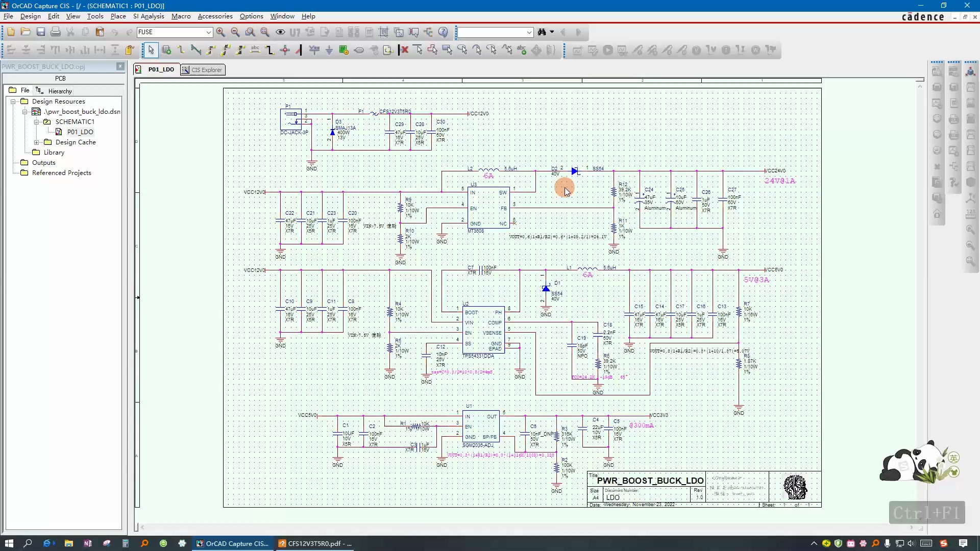
Task: Select the Place net alias tool
Action: [x=255, y=50]
